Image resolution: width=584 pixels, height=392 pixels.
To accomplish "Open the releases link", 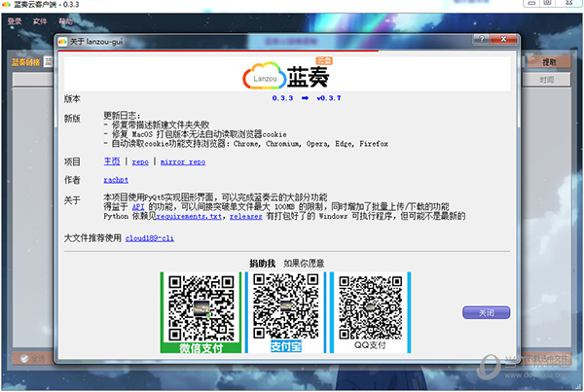I will coord(246,216).
